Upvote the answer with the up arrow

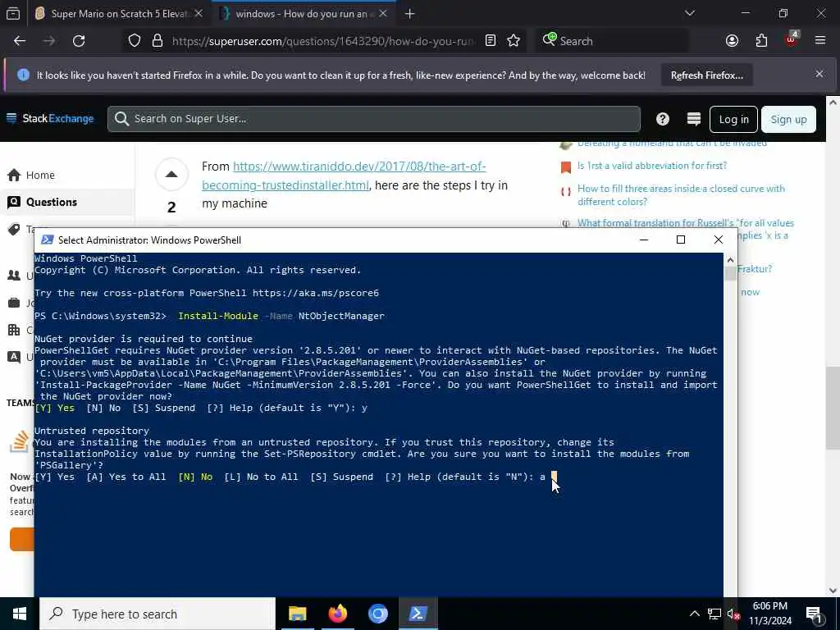point(171,174)
